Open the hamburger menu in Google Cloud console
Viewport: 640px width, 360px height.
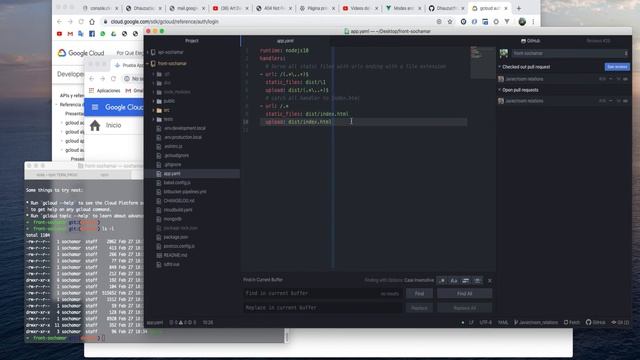pos(95,107)
